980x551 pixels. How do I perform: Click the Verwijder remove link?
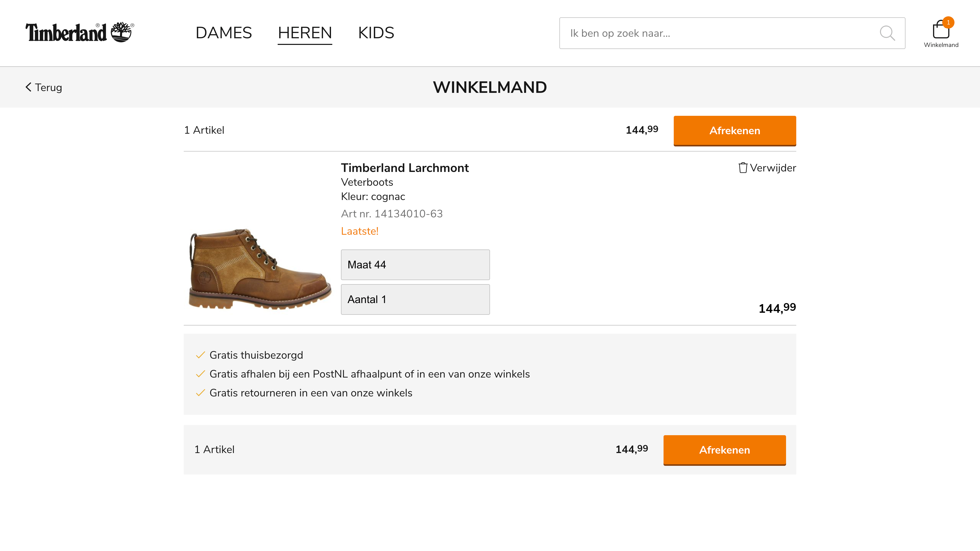coord(773,168)
